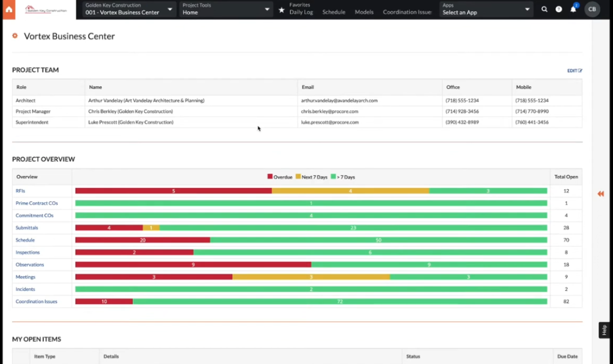The height and width of the screenshot is (364, 613).
Task: Click the Total Open column header
Action: pyautogui.click(x=566, y=177)
